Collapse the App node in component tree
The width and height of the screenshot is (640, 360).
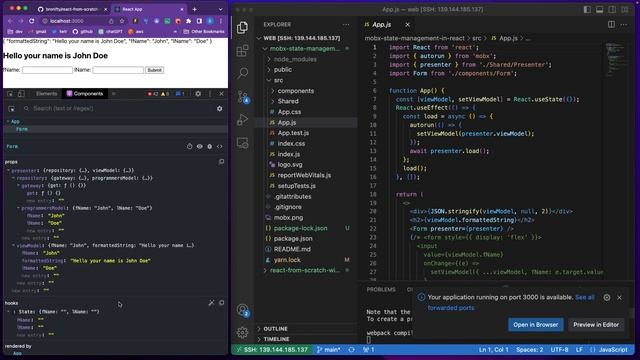click(8, 122)
